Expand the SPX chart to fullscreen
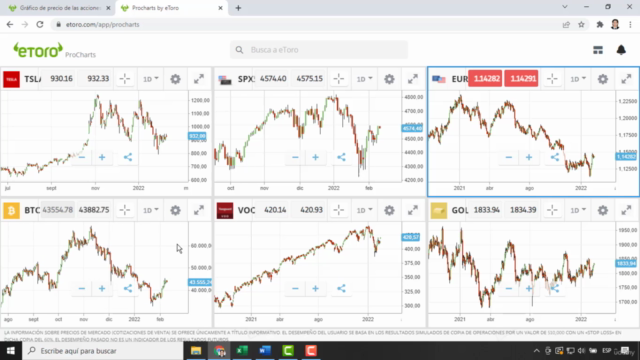This screenshot has height=360, width=640. pos(413,79)
